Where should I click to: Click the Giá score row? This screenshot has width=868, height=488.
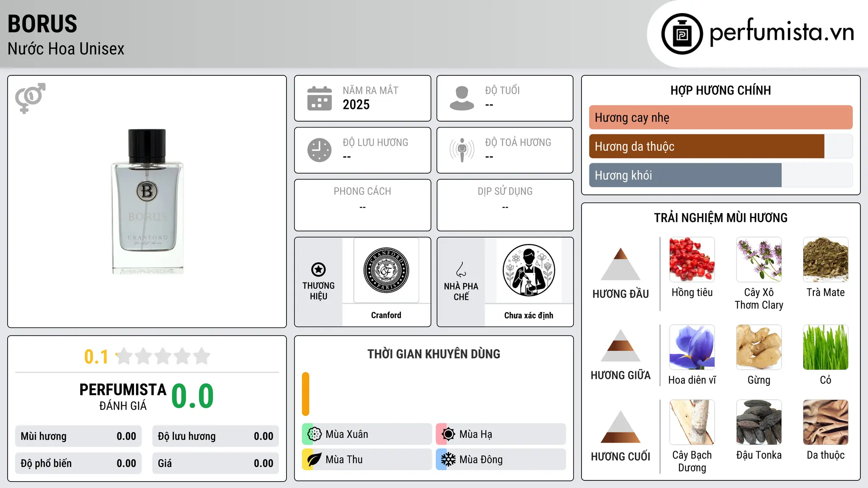point(216,463)
